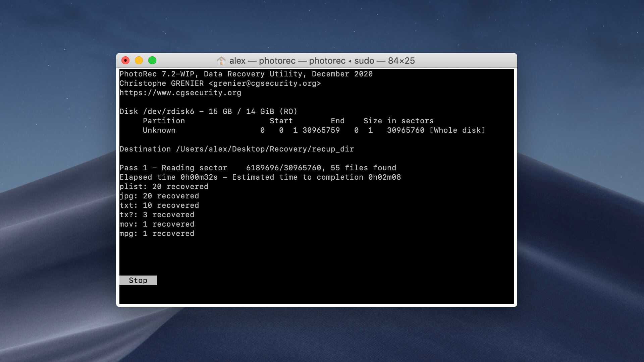This screenshot has height=362, width=644.
Task: Close the Terminal window with red button
Action: tap(125, 60)
